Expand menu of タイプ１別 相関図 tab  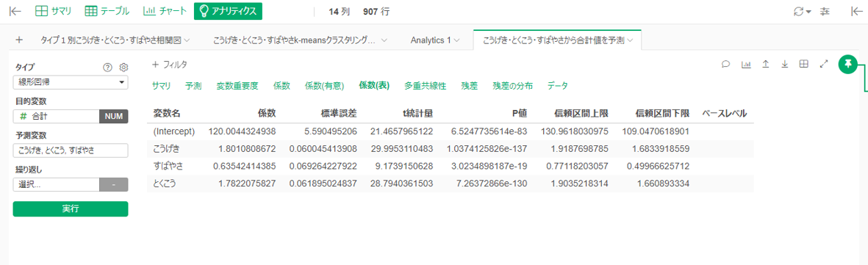tap(187, 40)
